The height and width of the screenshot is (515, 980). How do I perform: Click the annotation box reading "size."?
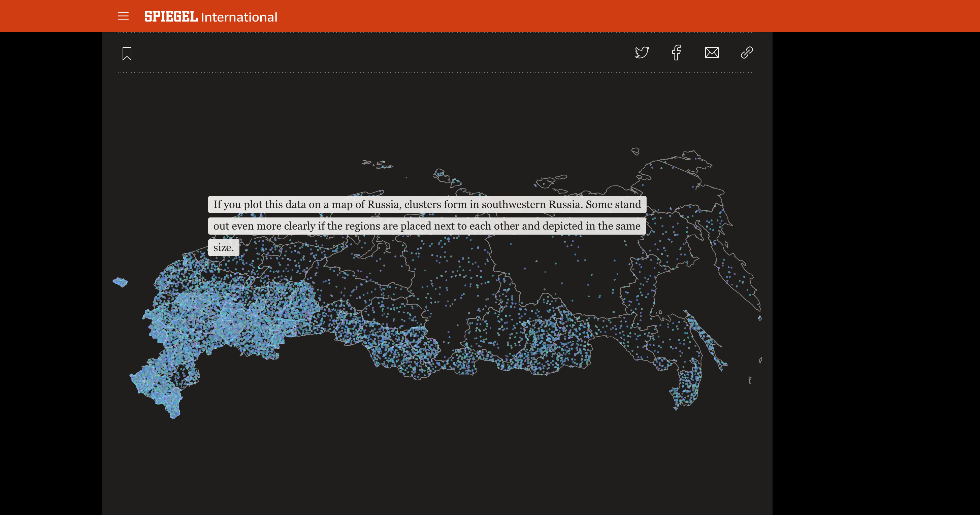coord(223,248)
